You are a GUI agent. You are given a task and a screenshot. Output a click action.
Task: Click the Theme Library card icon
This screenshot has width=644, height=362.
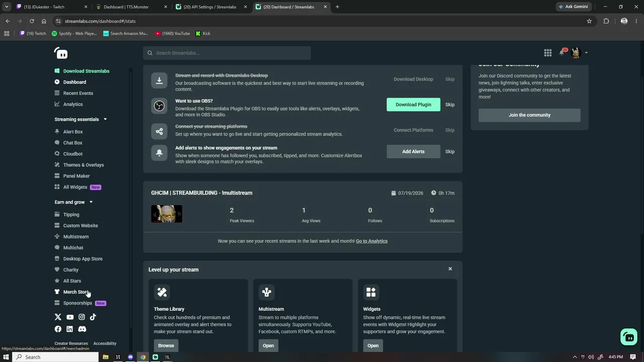point(162,292)
